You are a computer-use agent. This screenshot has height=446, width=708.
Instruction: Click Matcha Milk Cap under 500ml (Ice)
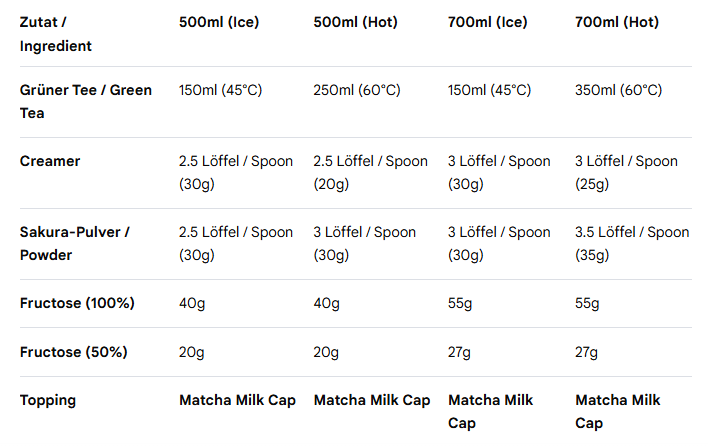[237, 400]
